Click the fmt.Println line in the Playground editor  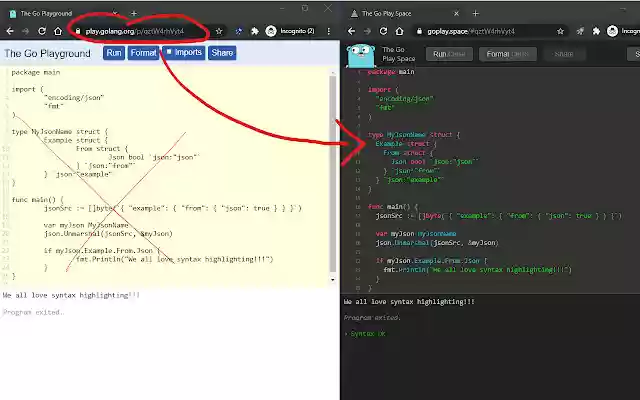pos(174,259)
